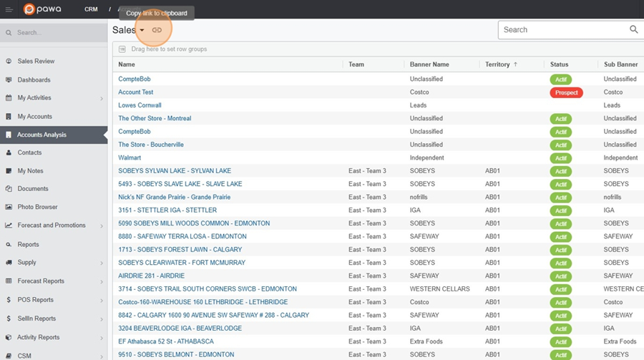The height and width of the screenshot is (360, 644).
Task: Click the Territory ascending sort arrow
Action: 515,64
